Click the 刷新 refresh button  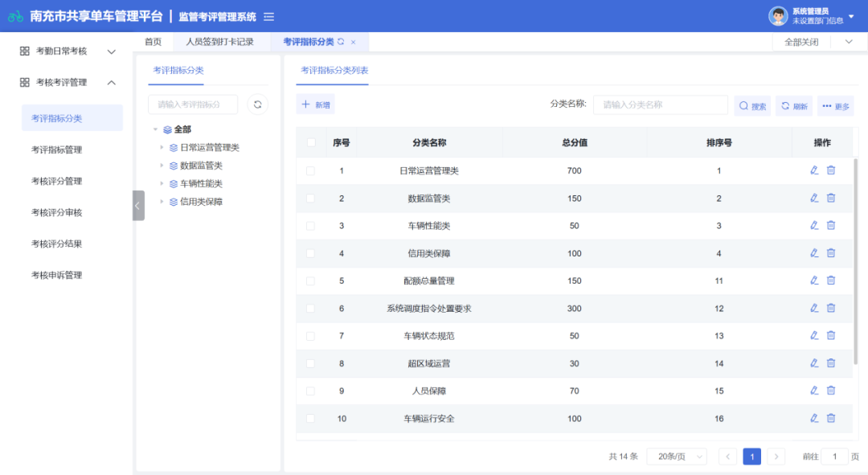tap(794, 106)
